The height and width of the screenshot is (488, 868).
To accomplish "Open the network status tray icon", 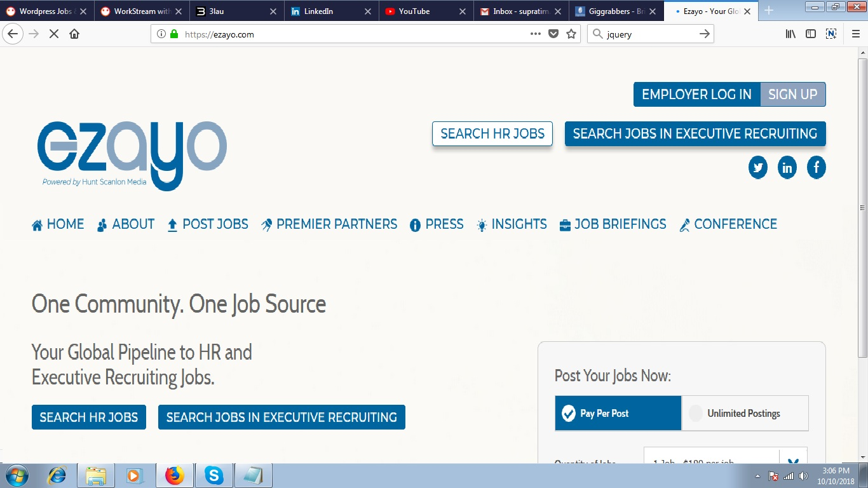I will click(789, 476).
